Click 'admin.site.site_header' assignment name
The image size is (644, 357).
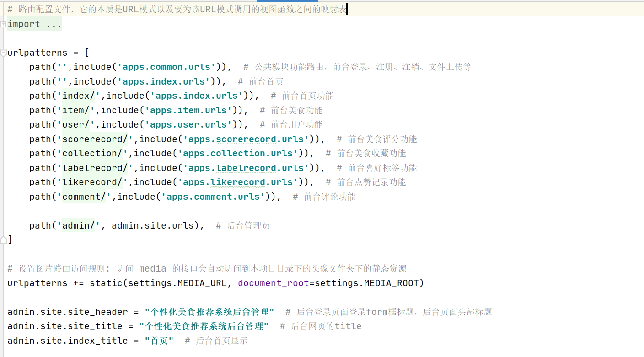68,312
